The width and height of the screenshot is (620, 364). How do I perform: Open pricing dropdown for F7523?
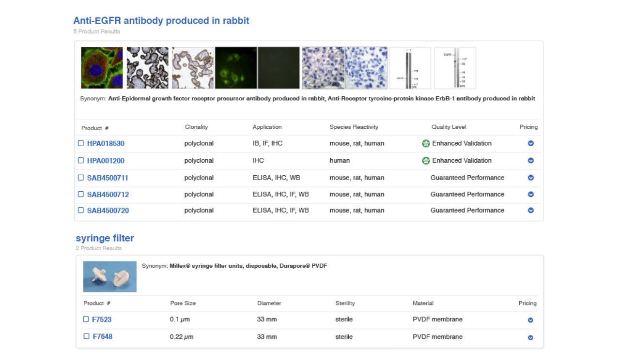click(x=530, y=320)
